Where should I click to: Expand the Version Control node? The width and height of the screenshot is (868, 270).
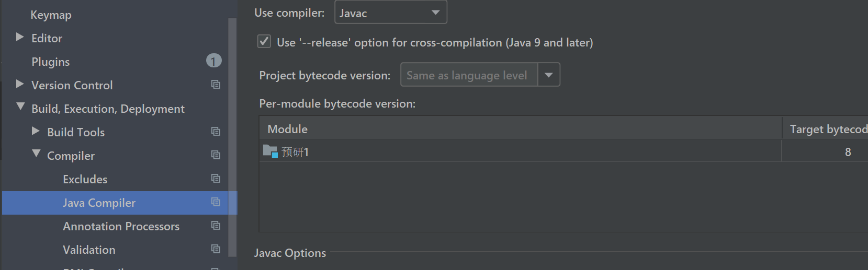(x=20, y=84)
